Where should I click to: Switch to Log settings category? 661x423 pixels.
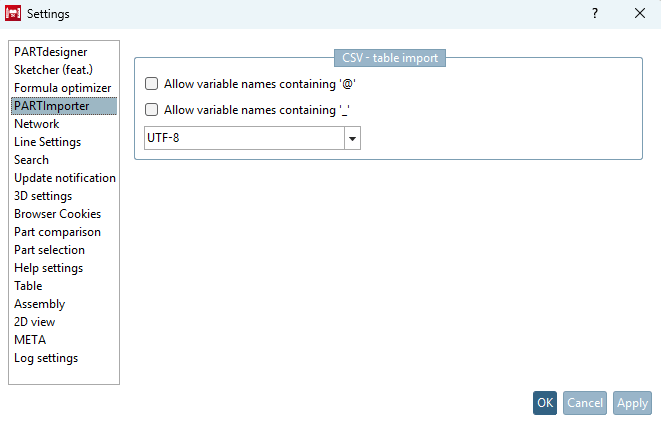pos(45,358)
